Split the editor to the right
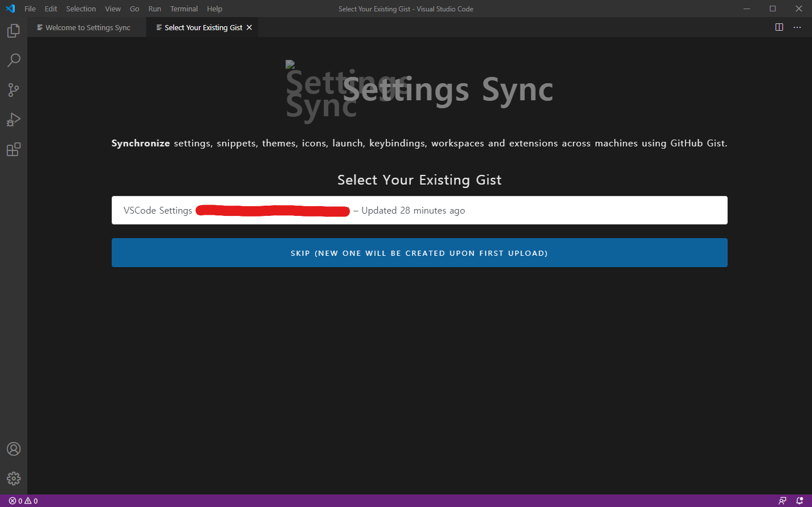The width and height of the screenshot is (812, 507). (780, 27)
